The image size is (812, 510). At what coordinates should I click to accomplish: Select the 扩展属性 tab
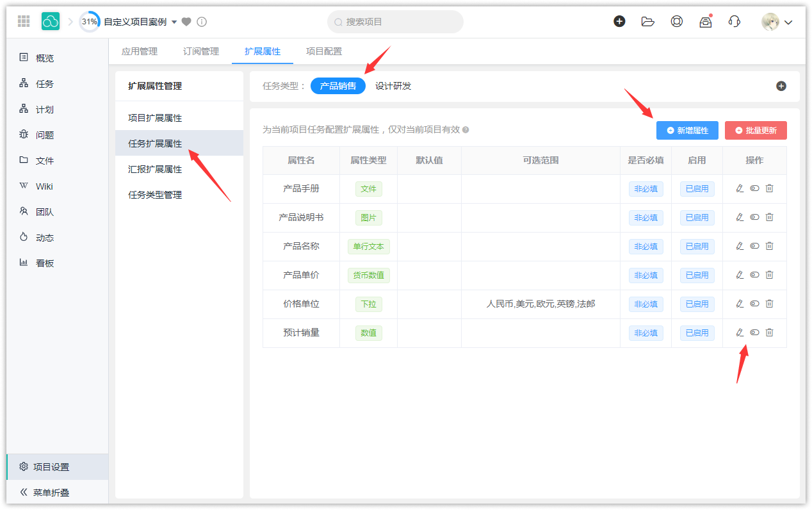click(x=263, y=51)
